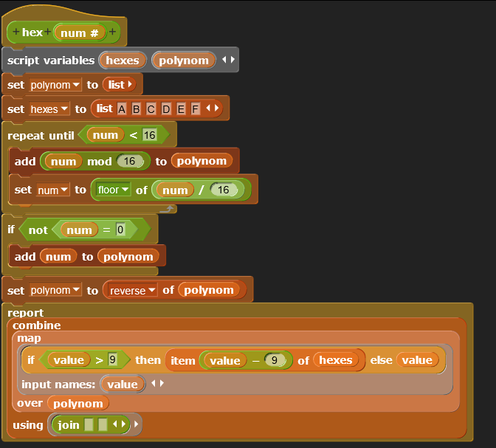Click the num # parameter in hat block

pos(80,32)
